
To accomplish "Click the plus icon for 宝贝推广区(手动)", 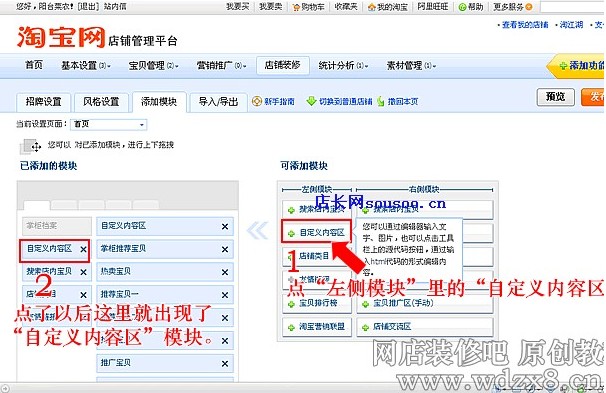I will point(365,304).
